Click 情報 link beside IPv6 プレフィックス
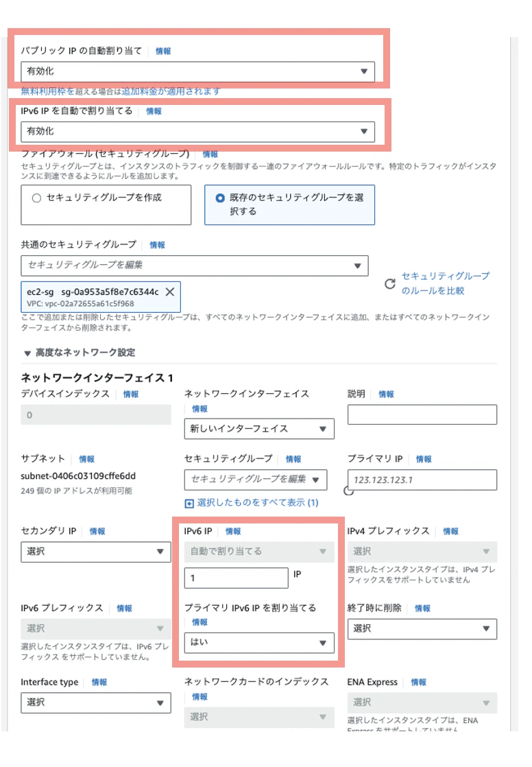532x767 pixels. coord(125,609)
